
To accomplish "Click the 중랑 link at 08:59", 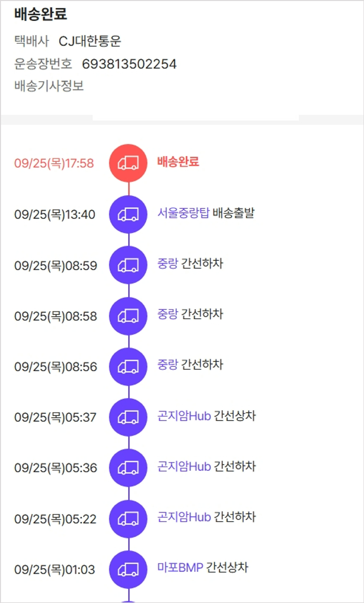I will pyautogui.click(x=167, y=264).
